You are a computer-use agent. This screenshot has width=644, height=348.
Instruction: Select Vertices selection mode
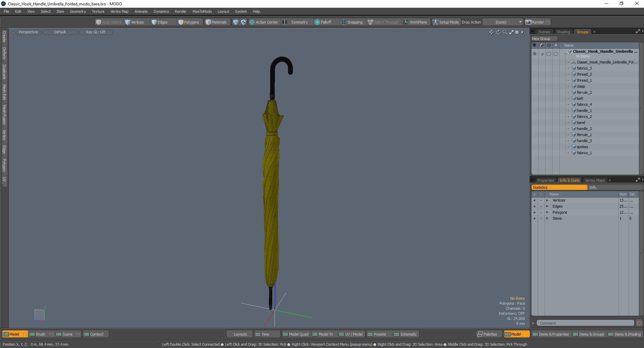point(134,22)
